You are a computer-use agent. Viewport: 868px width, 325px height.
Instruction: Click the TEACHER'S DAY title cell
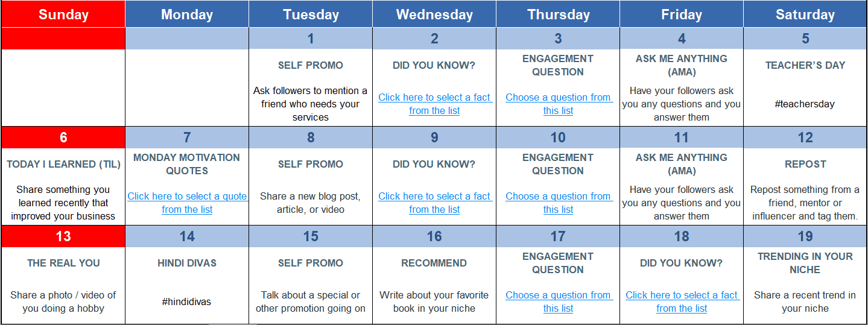point(805,65)
